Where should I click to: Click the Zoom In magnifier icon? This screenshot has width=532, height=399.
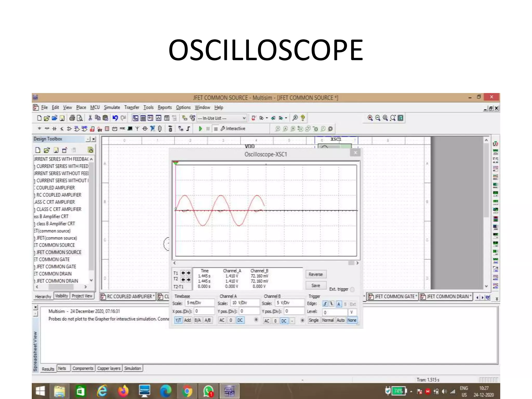[x=370, y=118]
